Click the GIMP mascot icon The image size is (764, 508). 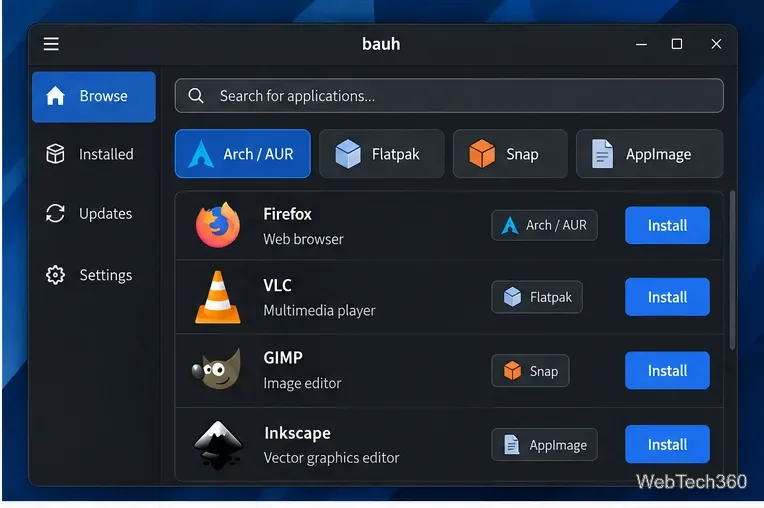click(x=217, y=370)
